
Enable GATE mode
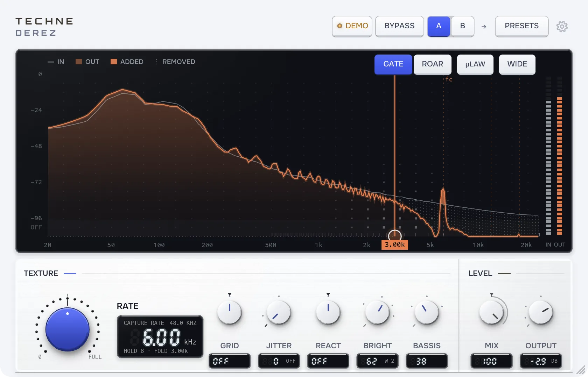click(393, 64)
